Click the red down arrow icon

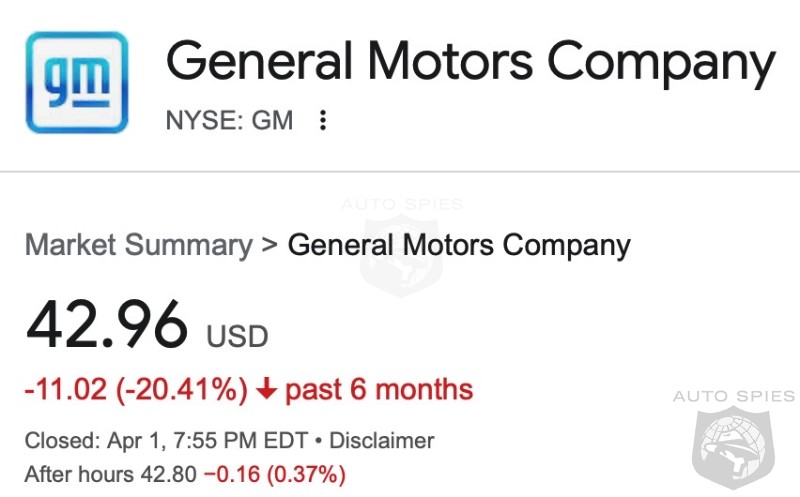266,390
